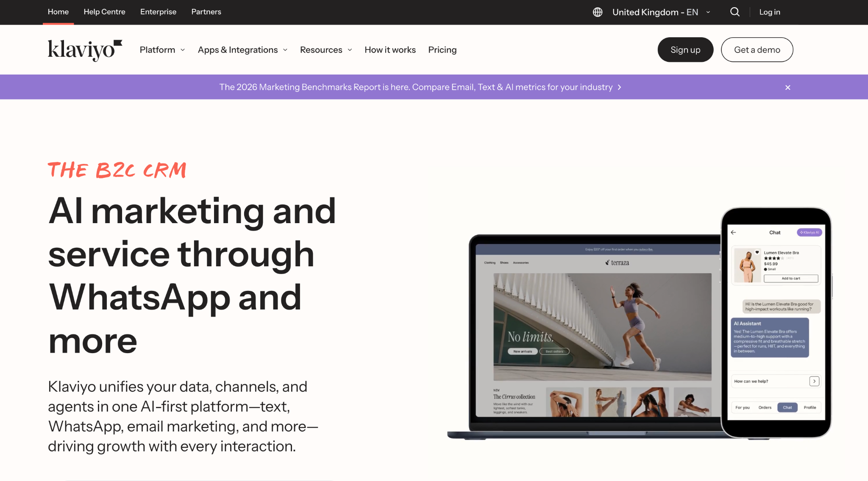The height and width of the screenshot is (481, 868).
Task: Open the 2026 Marketing Benchmarks Report link
Action: click(415, 87)
